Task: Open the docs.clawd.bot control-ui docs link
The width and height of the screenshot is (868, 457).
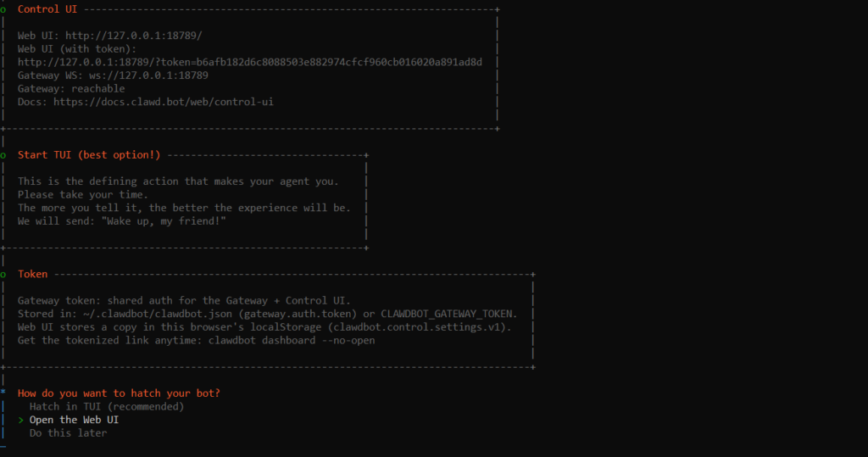Action: (x=163, y=102)
